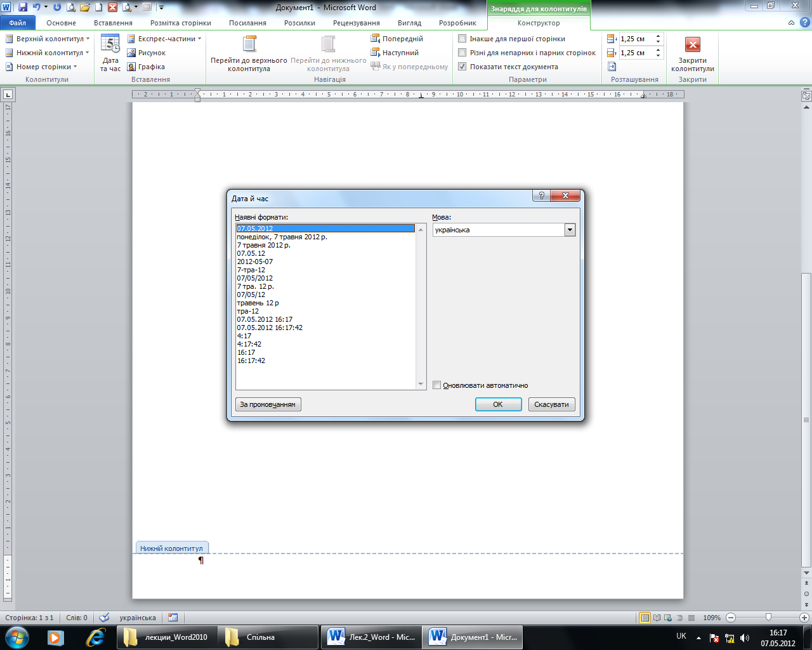Click Internet Explorer icon on taskbar
This screenshot has height=650, width=812.
95,637
